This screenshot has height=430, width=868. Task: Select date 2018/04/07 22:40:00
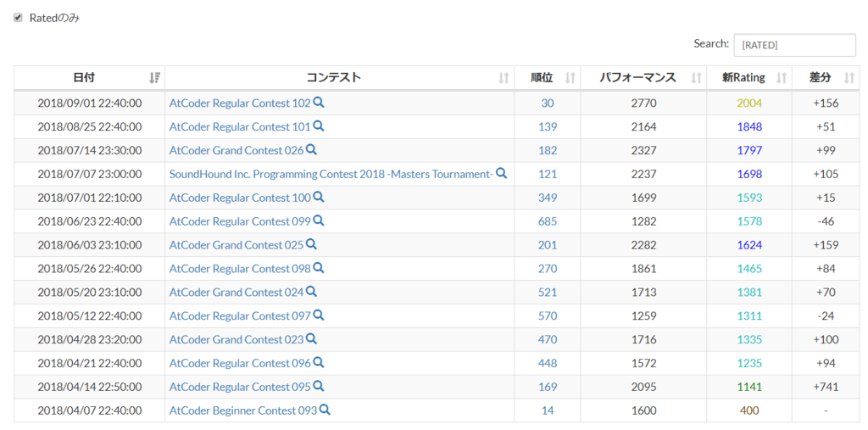pyautogui.click(x=90, y=410)
